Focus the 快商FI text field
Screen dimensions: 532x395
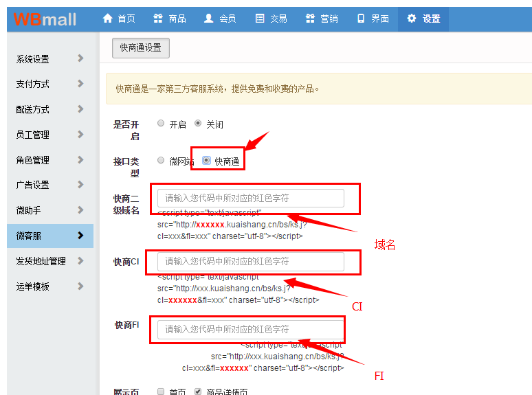[251, 329]
